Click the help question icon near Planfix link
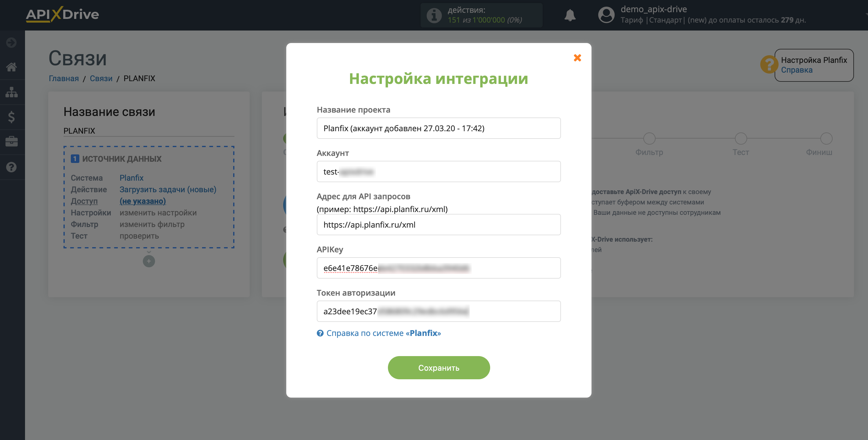This screenshot has width=868, height=440. click(x=320, y=333)
